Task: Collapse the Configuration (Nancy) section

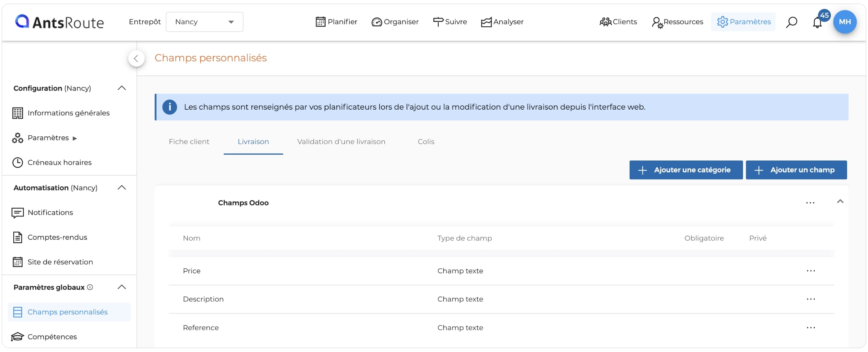Action: point(122,88)
